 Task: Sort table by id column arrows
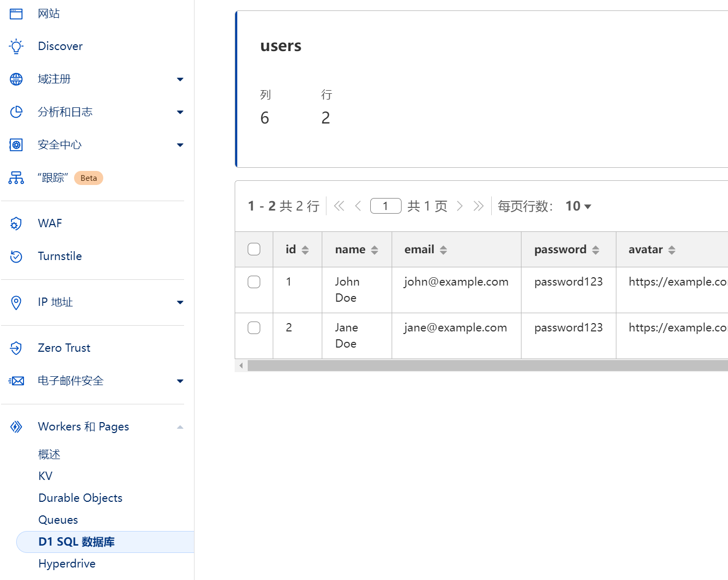coord(305,250)
